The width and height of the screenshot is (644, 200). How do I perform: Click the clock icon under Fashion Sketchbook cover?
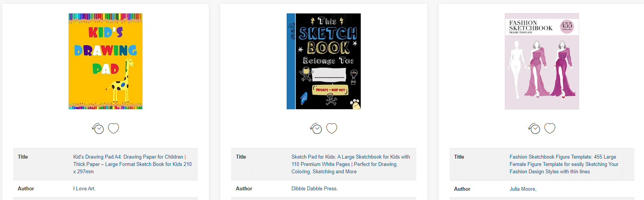(534, 128)
